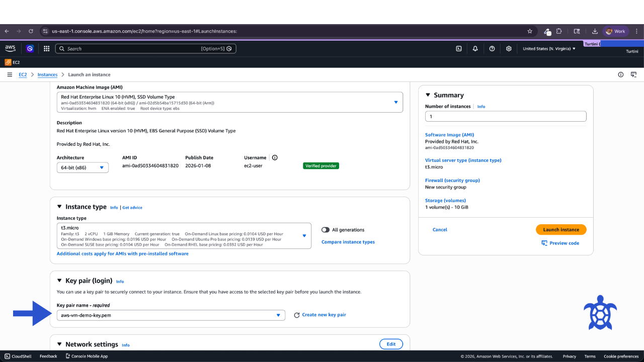Click the AWS logo home icon

[x=10, y=48]
